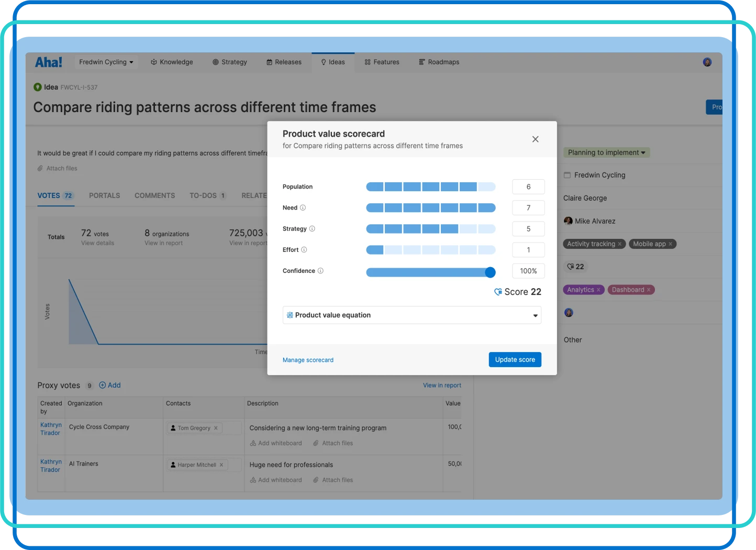Image resolution: width=756 pixels, height=550 pixels.
Task: Open the Manage scorecard link
Action: click(308, 360)
